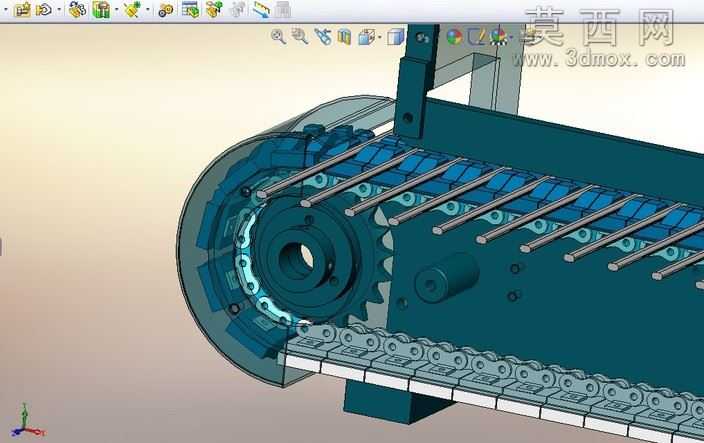Image resolution: width=704 pixels, height=443 pixels.
Task: Click the XYZ coordinate triad
Action: (26, 421)
